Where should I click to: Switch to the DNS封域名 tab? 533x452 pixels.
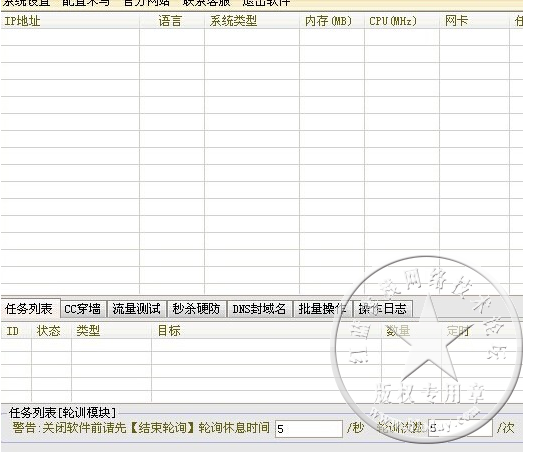(x=259, y=309)
